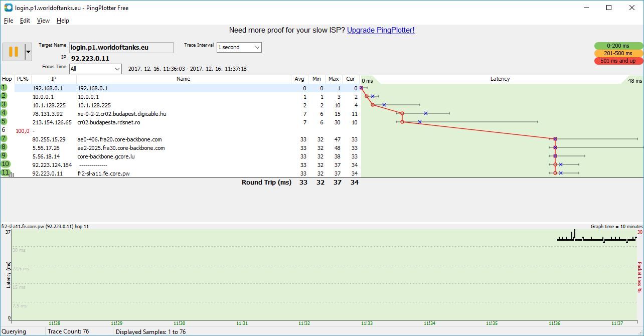This screenshot has width=644, height=336.
Task: Open the View menu
Action: [x=43, y=21]
